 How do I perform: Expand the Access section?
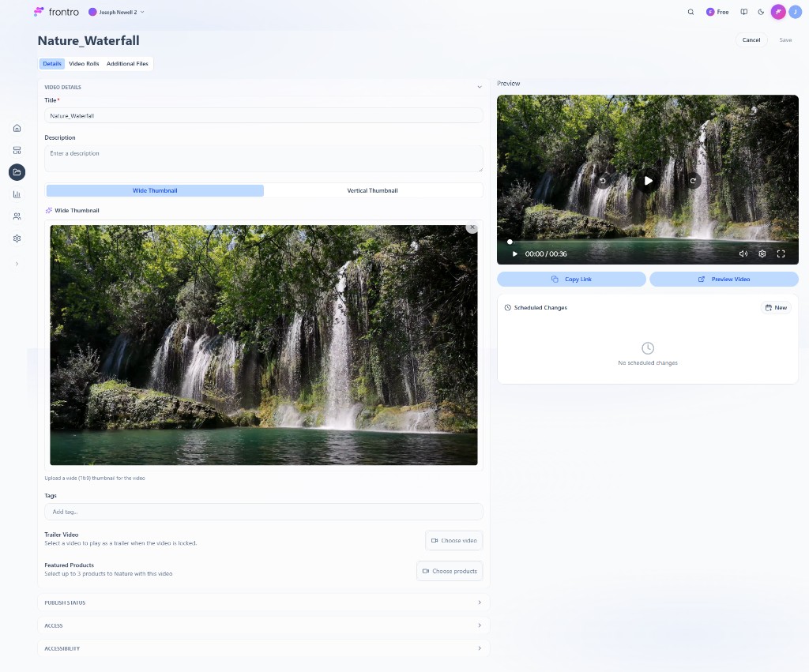263,625
